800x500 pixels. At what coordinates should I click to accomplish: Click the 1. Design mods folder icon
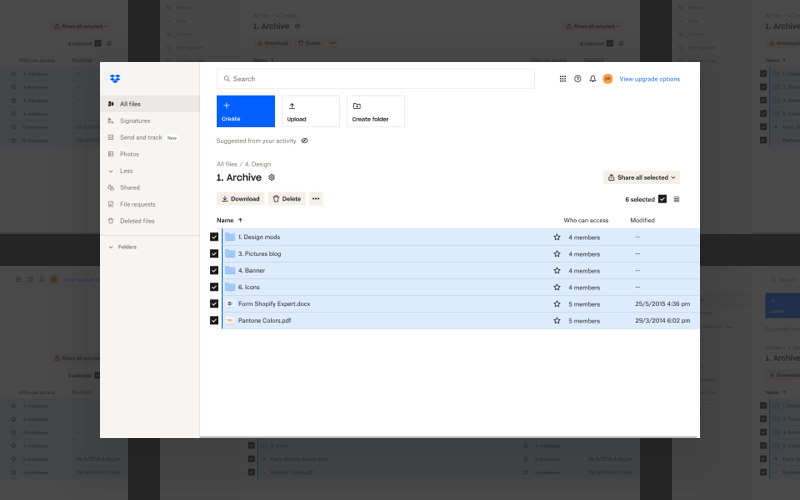(x=230, y=237)
